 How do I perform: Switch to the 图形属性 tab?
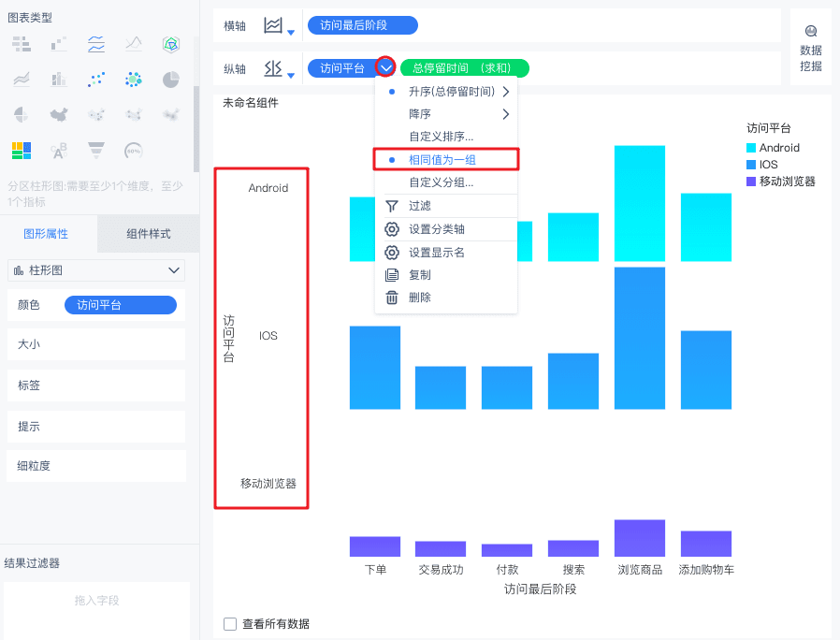[x=46, y=234]
